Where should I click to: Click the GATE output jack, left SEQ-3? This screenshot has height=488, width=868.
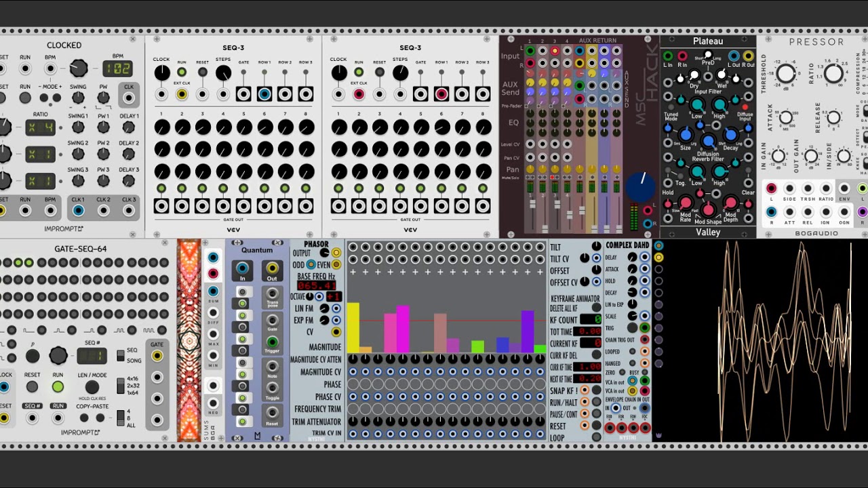click(243, 95)
